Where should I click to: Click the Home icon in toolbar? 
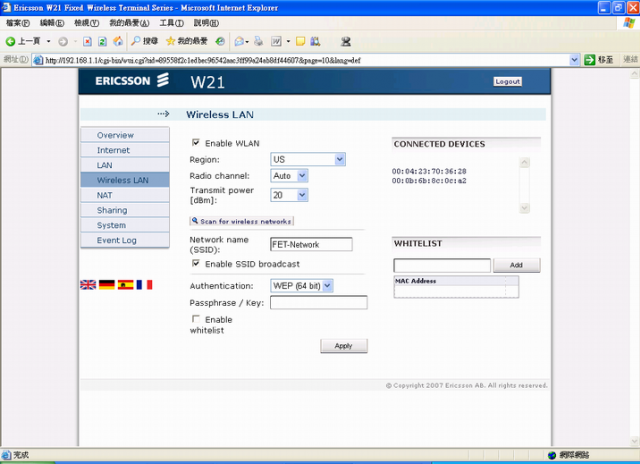click(118, 41)
